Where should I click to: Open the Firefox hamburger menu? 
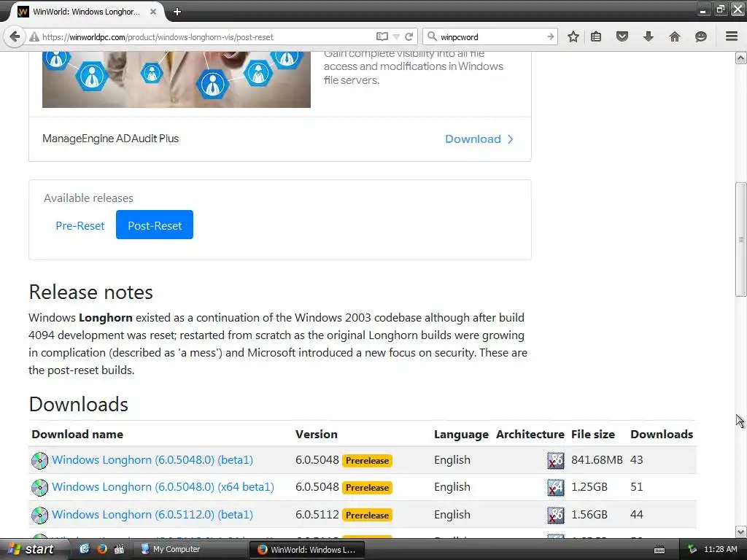(731, 36)
